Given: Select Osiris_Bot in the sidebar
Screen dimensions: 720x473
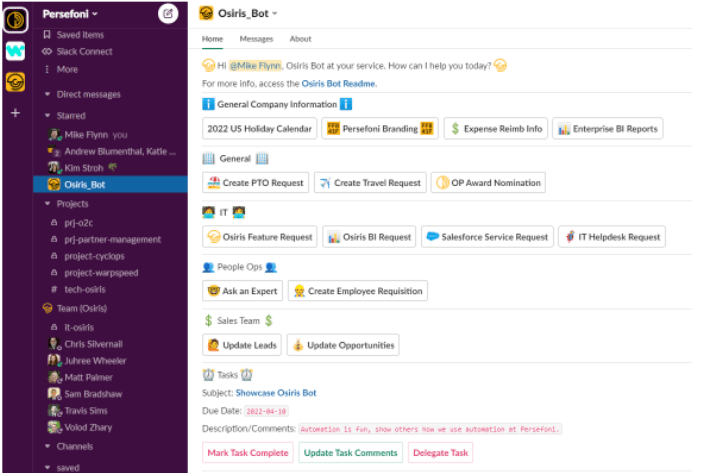Looking at the screenshot, I should [110, 185].
